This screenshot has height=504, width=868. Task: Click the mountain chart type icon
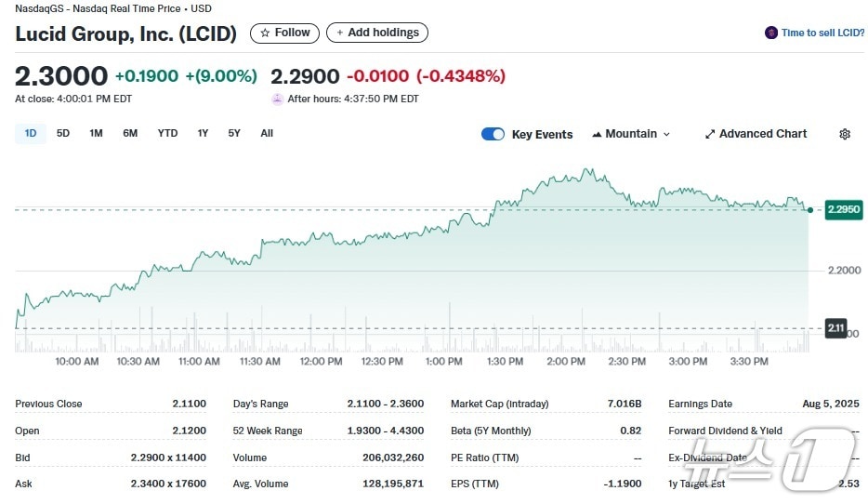(597, 134)
